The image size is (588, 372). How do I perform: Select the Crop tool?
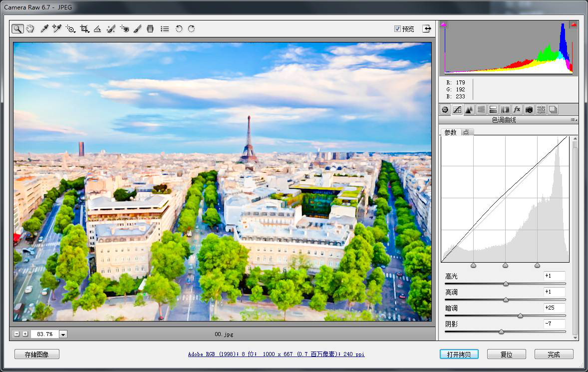tap(84, 29)
